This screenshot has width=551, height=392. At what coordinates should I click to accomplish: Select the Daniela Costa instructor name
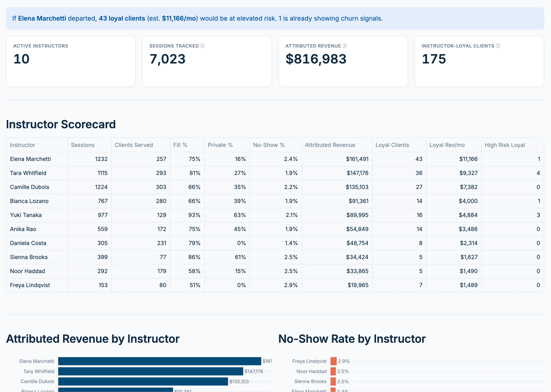(x=28, y=243)
